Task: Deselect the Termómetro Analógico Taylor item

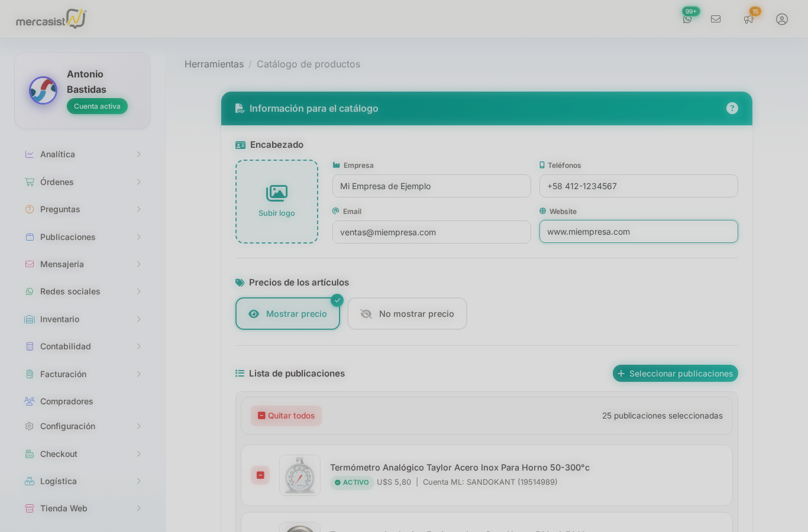Action: coord(260,475)
